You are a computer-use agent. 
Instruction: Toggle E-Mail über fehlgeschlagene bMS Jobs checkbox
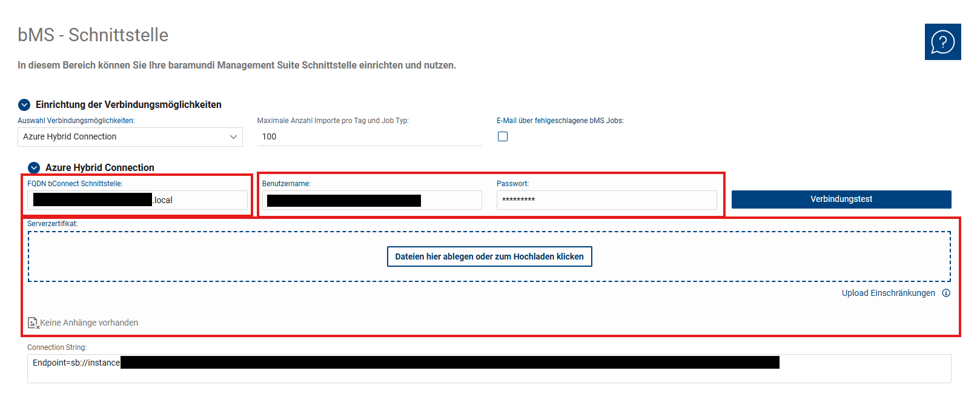point(503,136)
